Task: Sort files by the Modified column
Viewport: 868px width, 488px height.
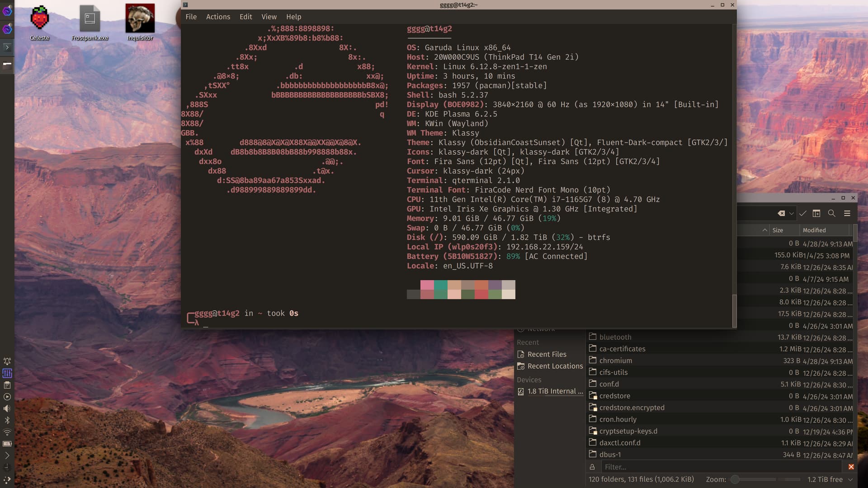Action: pos(814,230)
